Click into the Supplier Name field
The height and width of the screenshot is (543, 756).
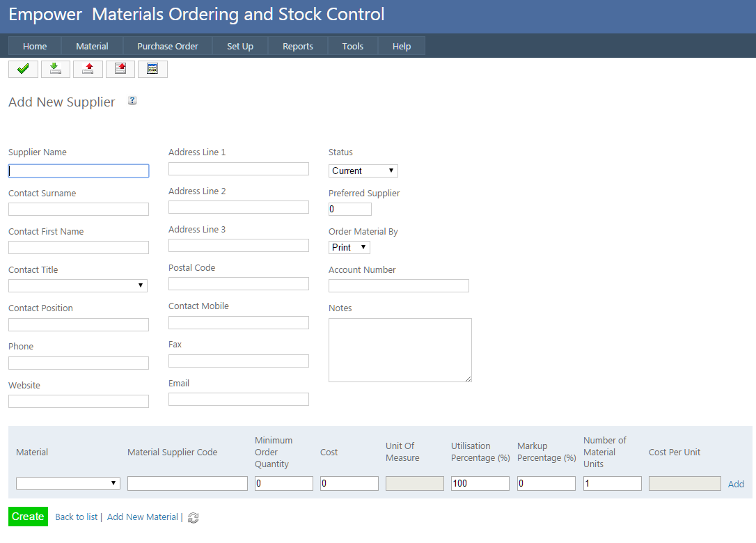[79, 171]
